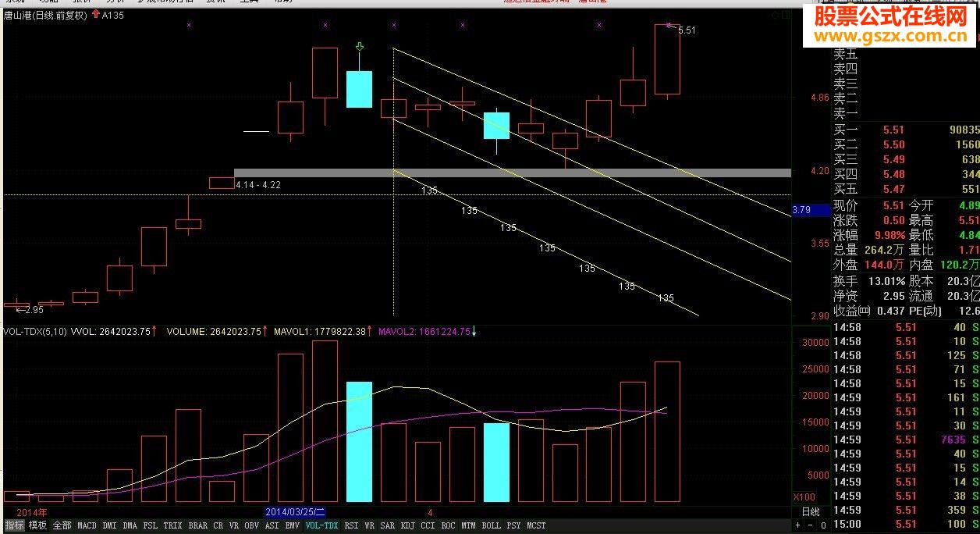Screen dimensions: 980x534
Task: Switch to the CCI indicator
Action: tap(428, 526)
